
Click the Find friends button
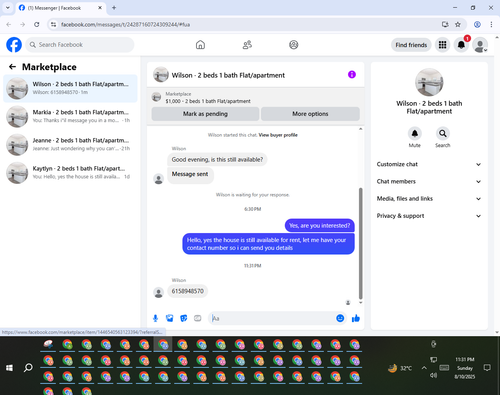(x=411, y=45)
